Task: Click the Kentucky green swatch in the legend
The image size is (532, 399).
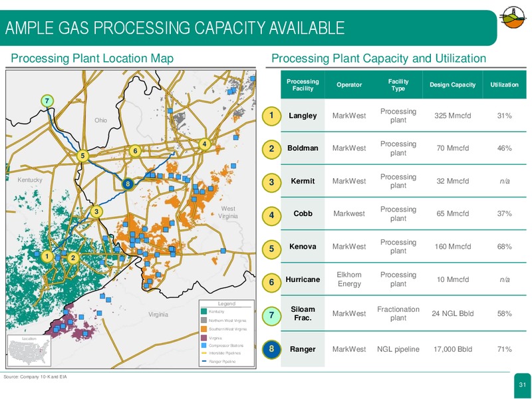Action: pos(204,311)
